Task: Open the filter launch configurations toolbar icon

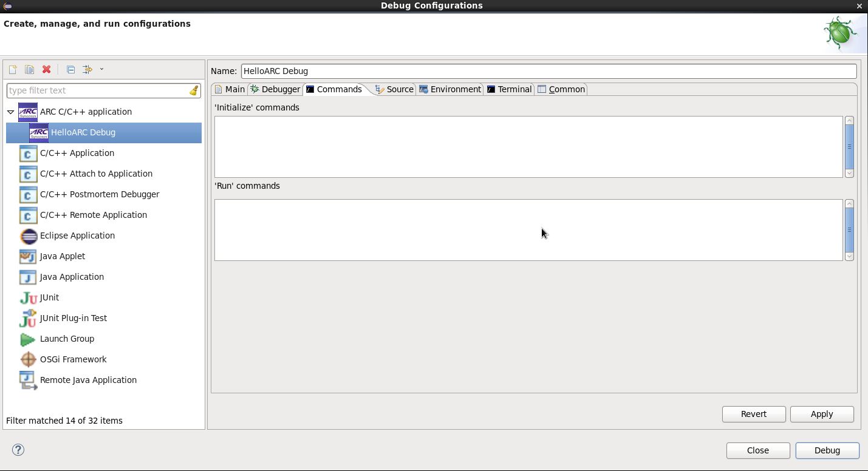Action: 87,70
